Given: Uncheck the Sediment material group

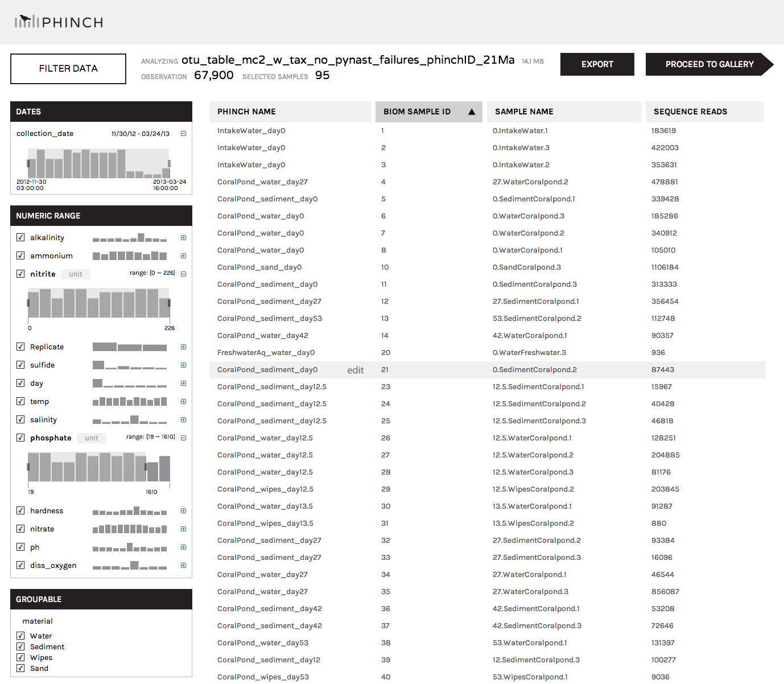Looking at the screenshot, I should [20, 646].
